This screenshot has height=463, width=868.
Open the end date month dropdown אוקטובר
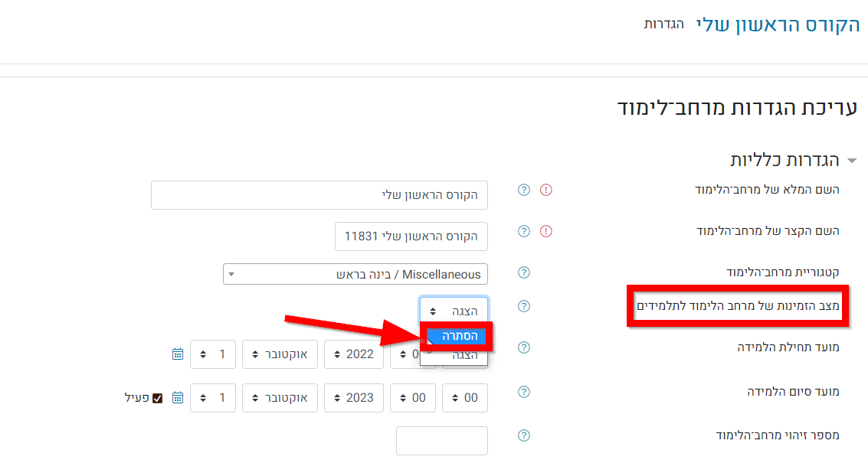[x=280, y=398]
